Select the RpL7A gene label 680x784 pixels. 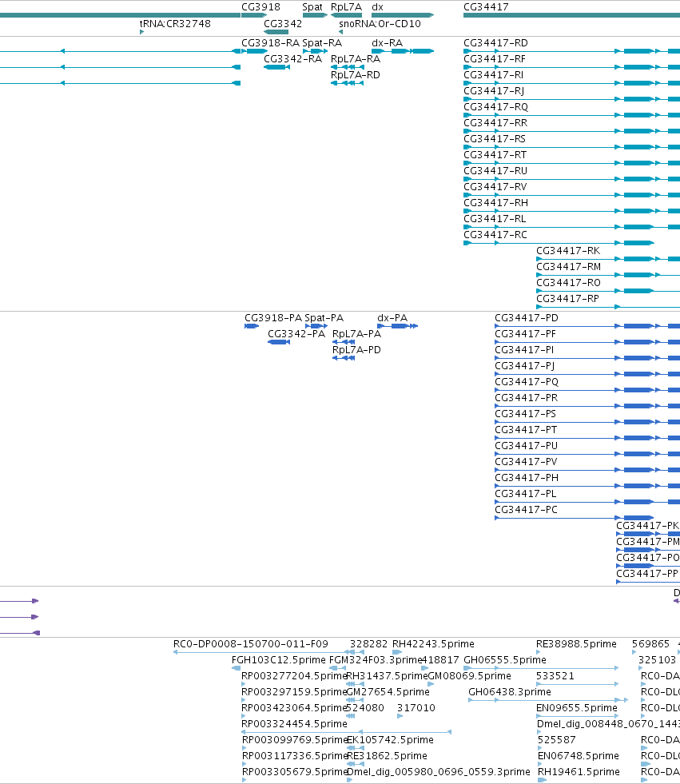click(x=346, y=7)
